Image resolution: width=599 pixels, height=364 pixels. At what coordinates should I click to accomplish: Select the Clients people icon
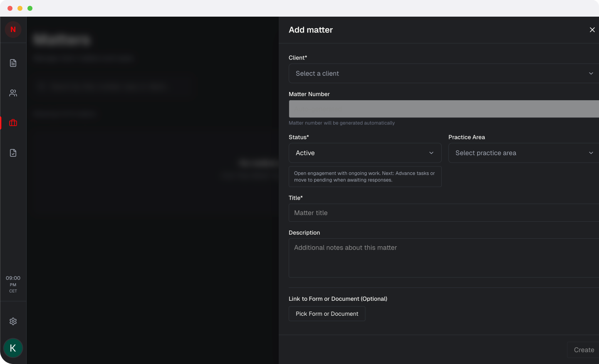13,93
